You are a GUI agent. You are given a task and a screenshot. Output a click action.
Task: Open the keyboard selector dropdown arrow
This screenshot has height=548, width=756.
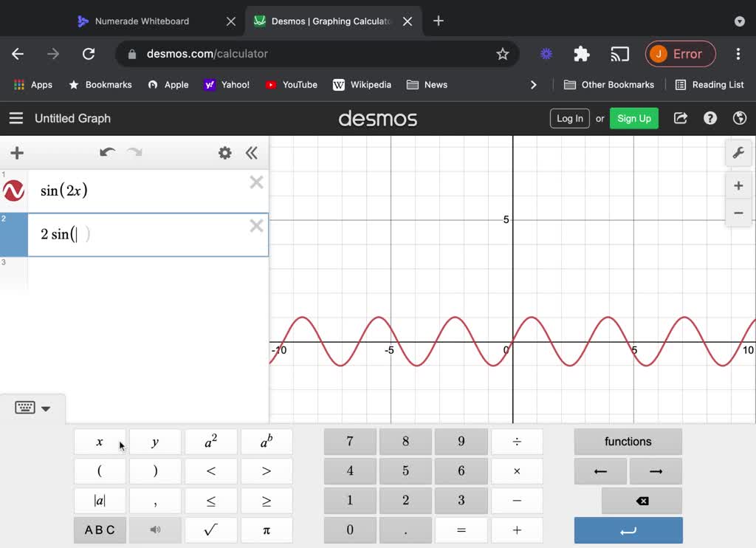point(46,408)
